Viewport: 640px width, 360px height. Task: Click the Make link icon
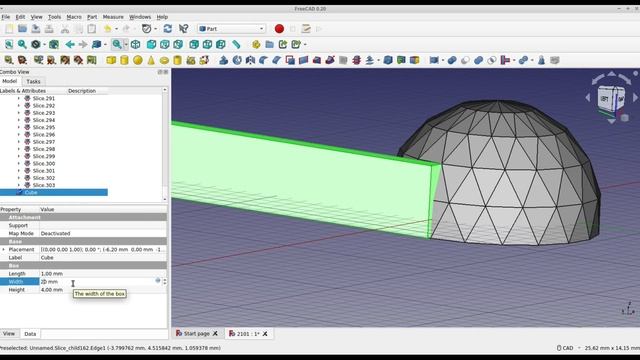[x=283, y=44]
